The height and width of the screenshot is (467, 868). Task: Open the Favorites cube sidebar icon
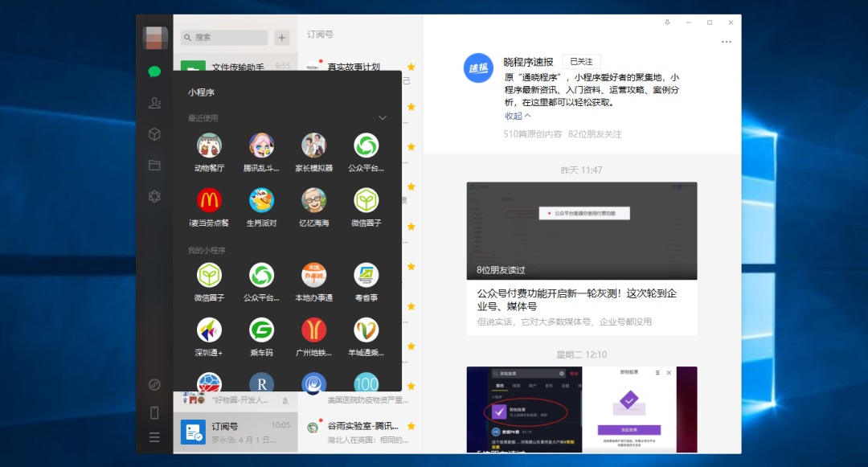(154, 134)
